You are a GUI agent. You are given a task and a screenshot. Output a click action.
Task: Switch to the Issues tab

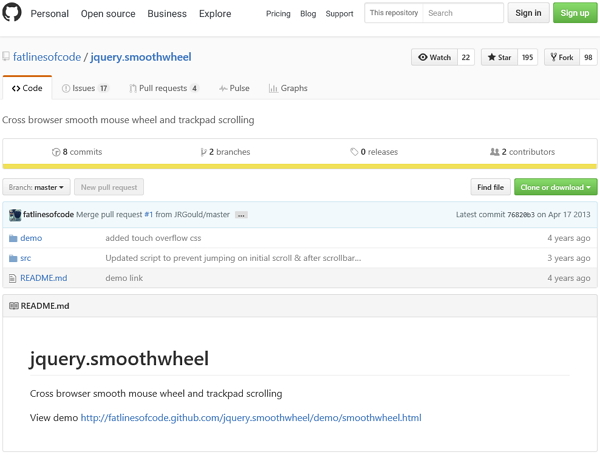(85, 88)
